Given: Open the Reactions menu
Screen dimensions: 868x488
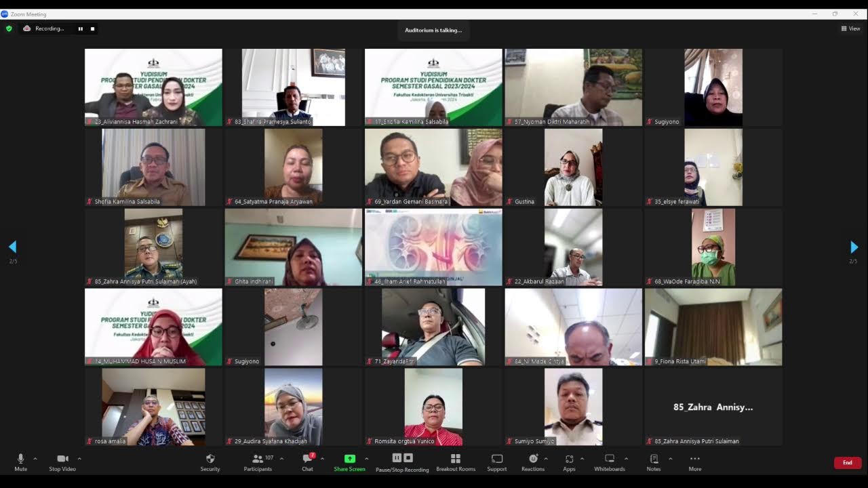Looking at the screenshot, I should click(533, 462).
